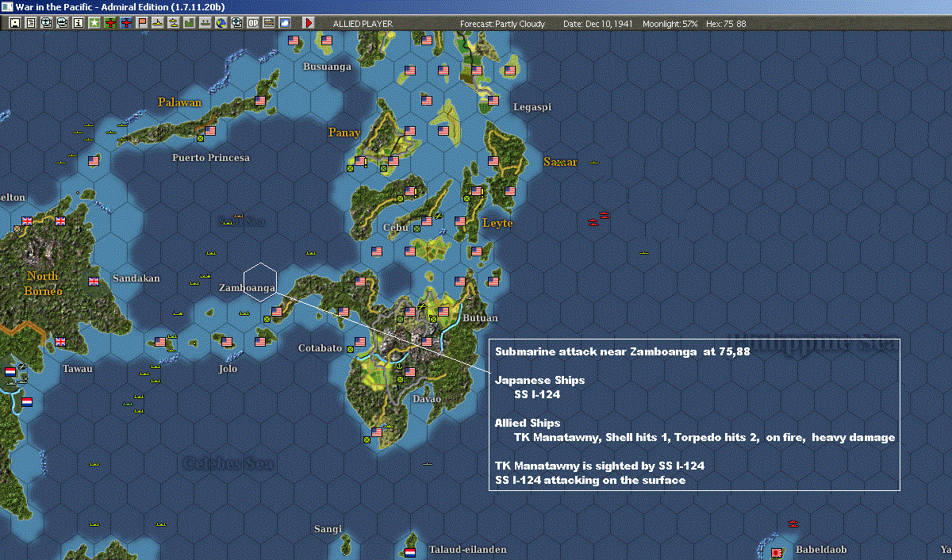
Task: Click the Sandakan city label
Action: (136, 278)
